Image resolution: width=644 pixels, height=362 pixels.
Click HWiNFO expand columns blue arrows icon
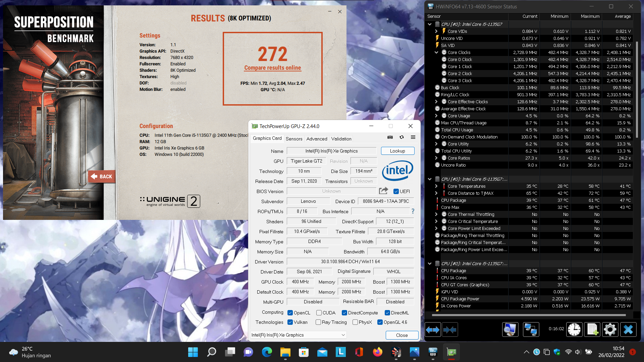[433, 330]
